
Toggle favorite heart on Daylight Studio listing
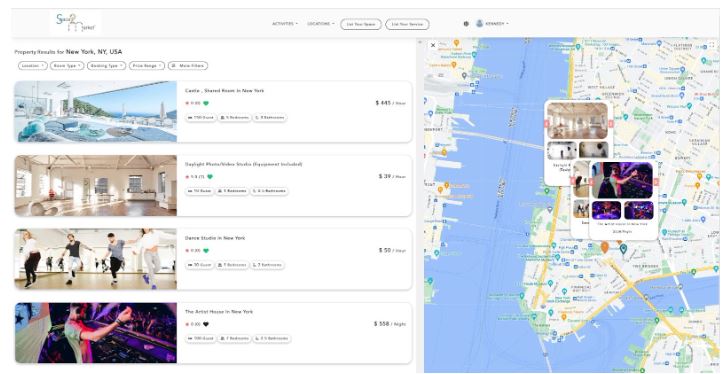click(209, 177)
